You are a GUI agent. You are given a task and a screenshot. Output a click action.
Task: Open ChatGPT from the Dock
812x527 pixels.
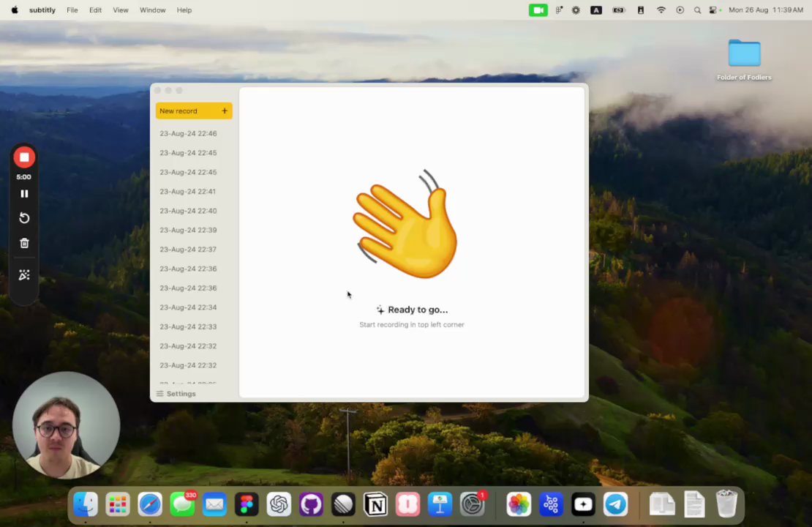point(279,504)
